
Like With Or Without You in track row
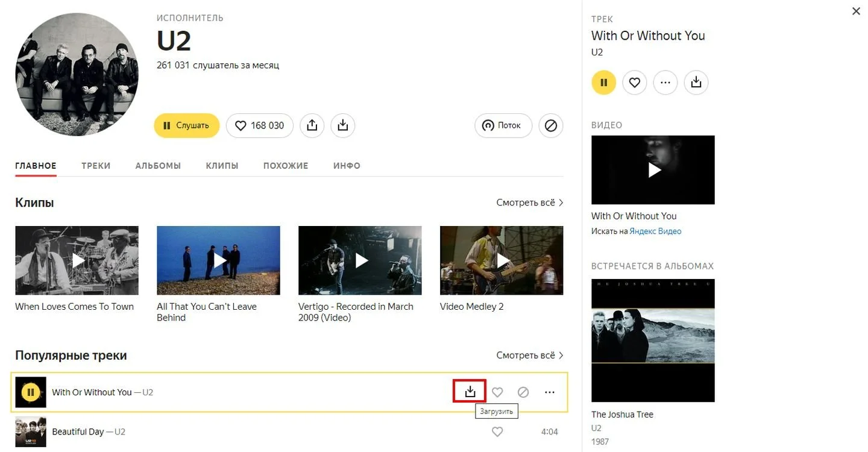tap(497, 392)
